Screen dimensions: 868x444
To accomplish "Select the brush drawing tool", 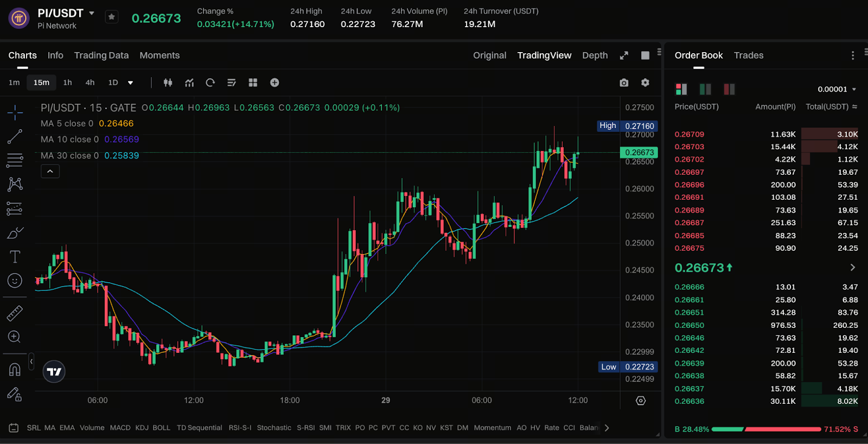I will [15, 233].
